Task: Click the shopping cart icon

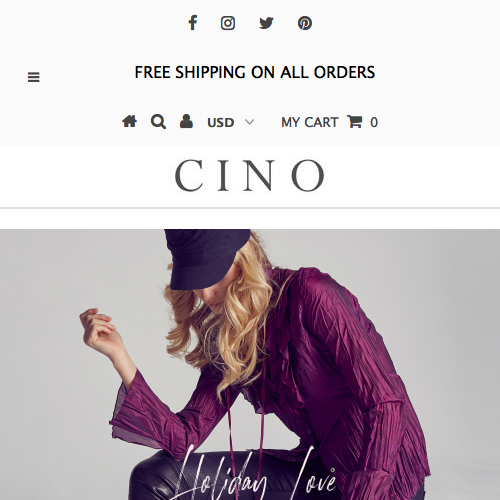Action: coord(355,122)
